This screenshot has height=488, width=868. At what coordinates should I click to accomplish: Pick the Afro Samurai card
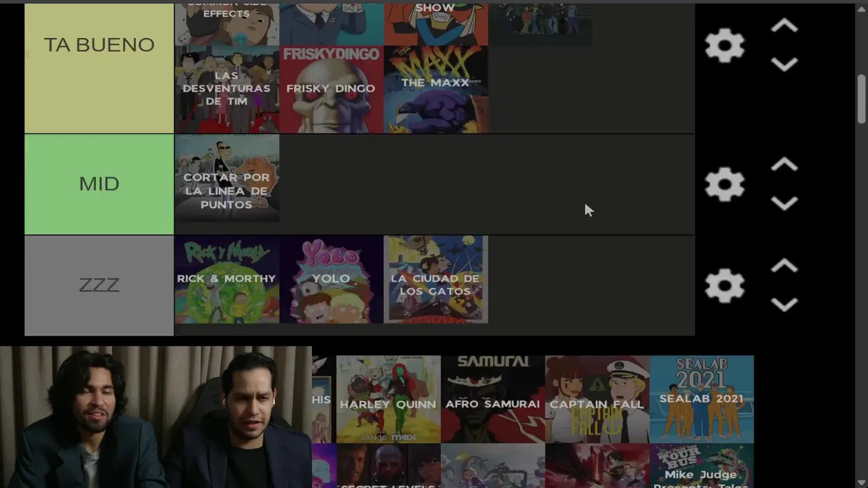(492, 399)
